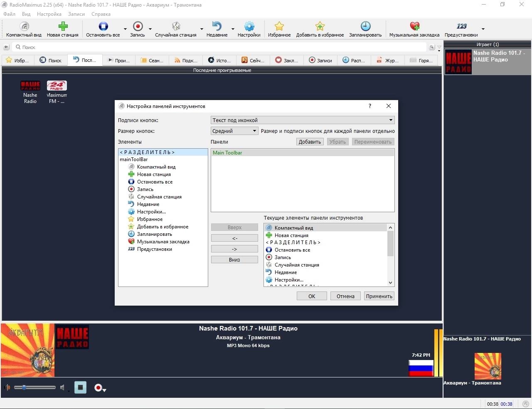Open the Записи menu

click(76, 14)
